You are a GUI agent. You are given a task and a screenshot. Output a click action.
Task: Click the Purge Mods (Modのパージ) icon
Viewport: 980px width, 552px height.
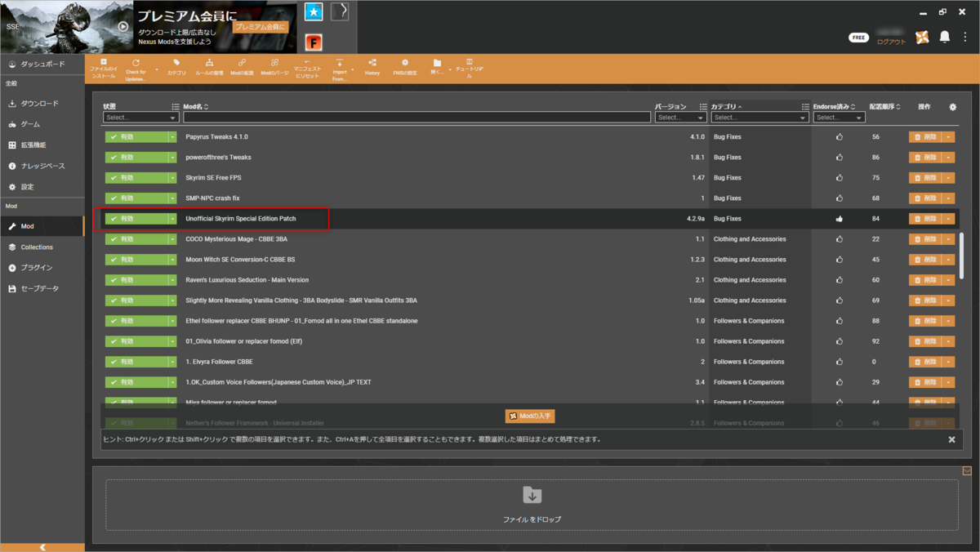click(x=274, y=62)
